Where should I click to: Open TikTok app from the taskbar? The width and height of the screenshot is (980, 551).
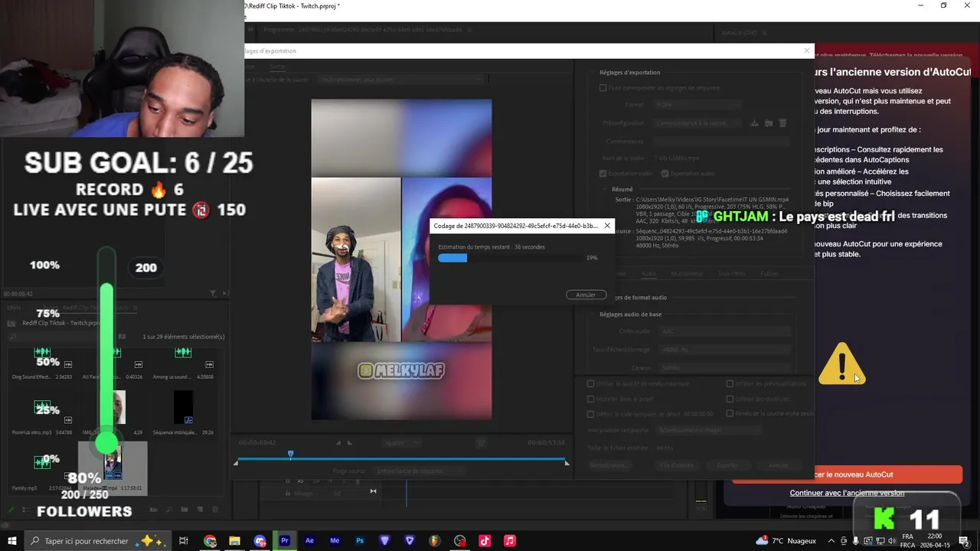point(485,541)
